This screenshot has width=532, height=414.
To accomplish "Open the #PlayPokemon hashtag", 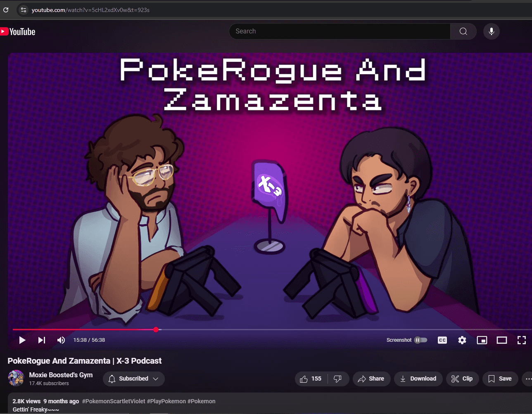I will pos(166,401).
